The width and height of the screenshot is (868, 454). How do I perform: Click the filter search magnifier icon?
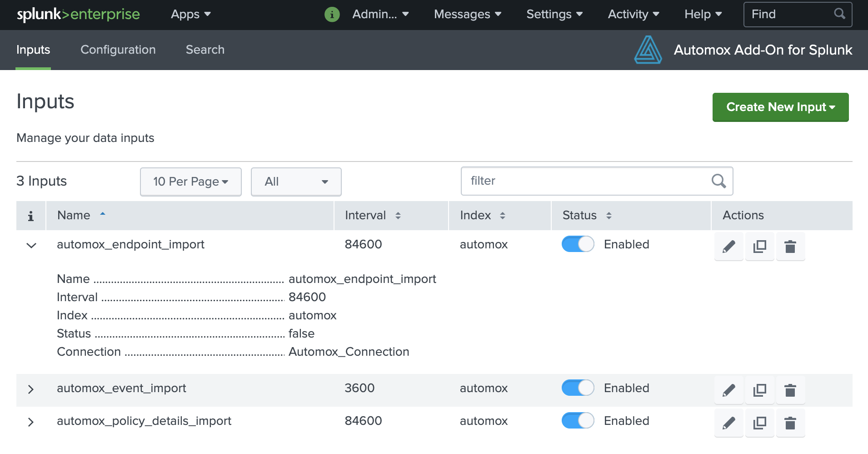click(718, 181)
